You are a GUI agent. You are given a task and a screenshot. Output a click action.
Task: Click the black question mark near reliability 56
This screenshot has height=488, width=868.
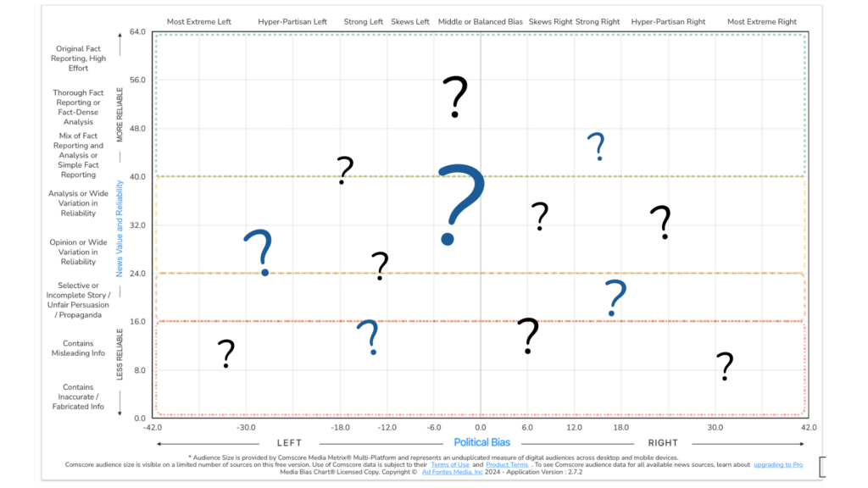[x=455, y=96]
